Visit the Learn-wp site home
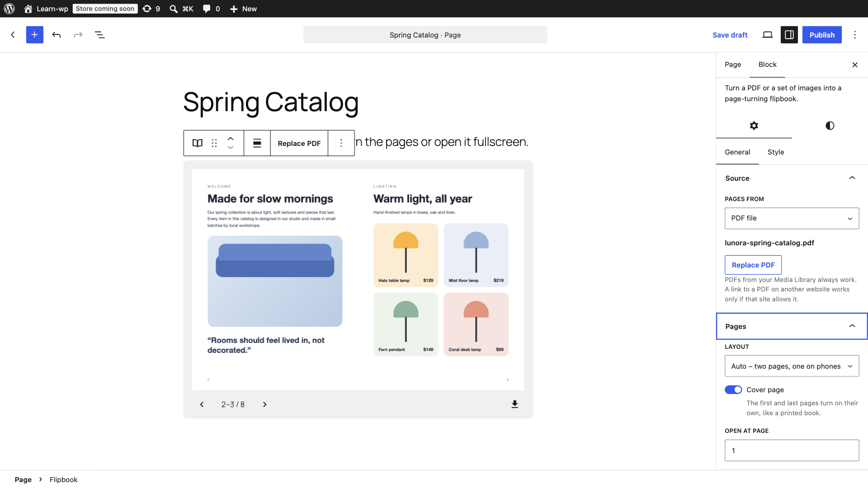Viewport: 868px width, 488px height. click(46, 9)
